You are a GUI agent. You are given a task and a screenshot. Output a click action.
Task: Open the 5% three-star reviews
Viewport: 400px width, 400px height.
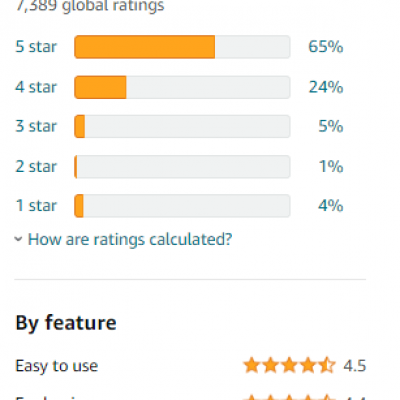coord(331,126)
